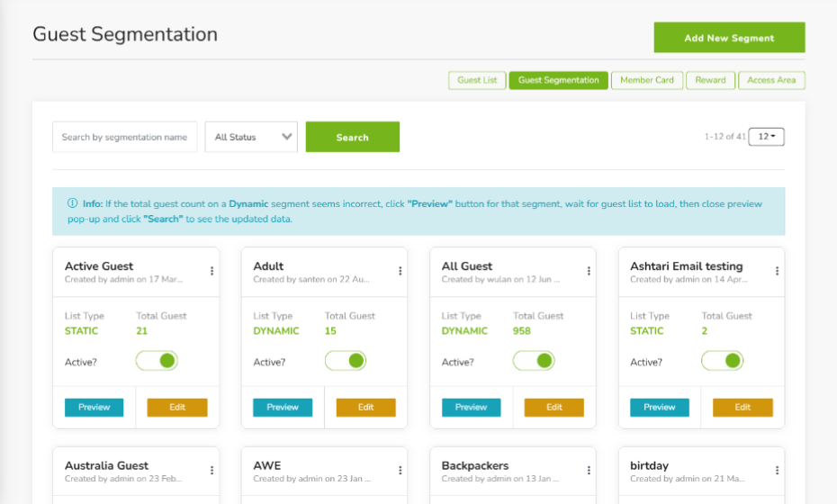Open the Backpackers card's three-dot menu
Image resolution: width=837 pixels, height=504 pixels.
pos(589,471)
